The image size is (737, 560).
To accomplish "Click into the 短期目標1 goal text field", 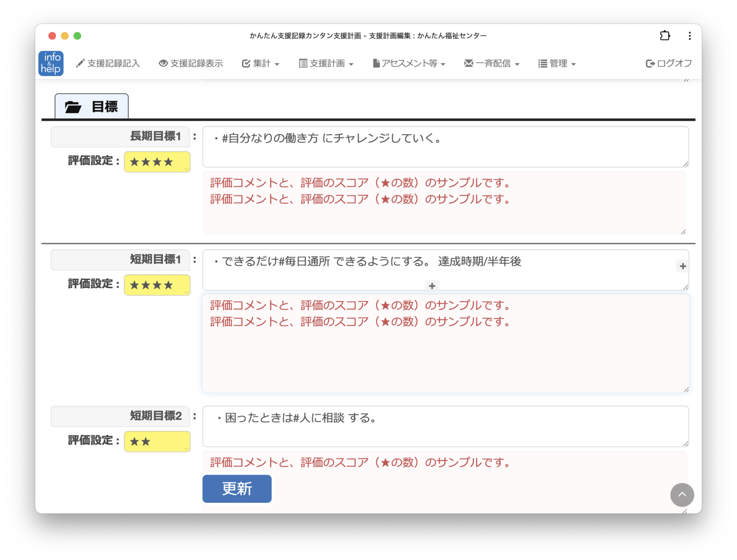I will pos(445,270).
